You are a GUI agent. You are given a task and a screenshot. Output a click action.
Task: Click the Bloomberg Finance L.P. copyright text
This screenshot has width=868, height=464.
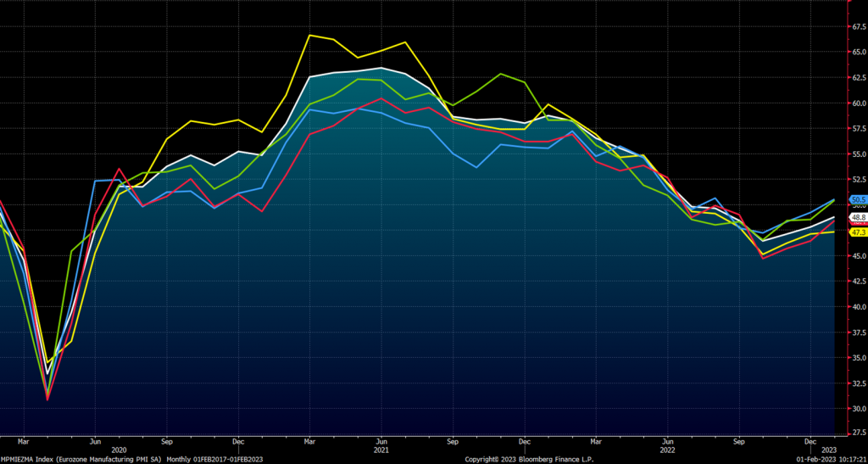click(529, 459)
